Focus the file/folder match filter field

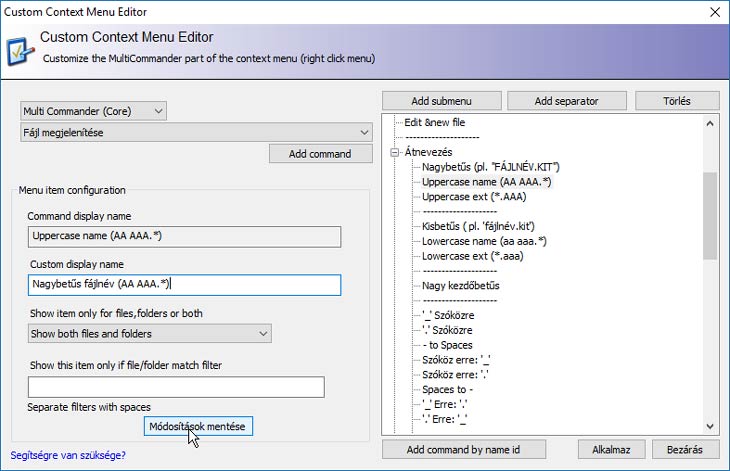point(176,387)
